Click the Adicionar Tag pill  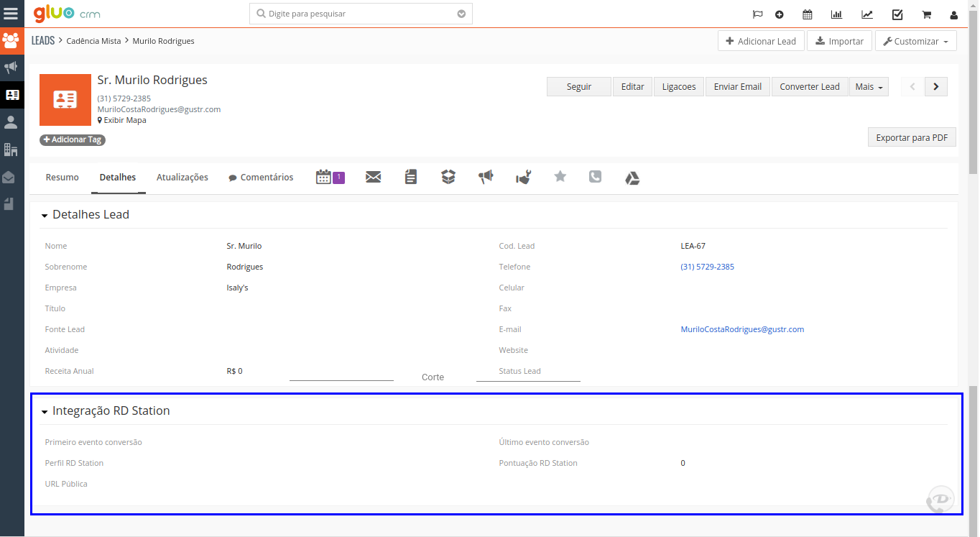[x=73, y=139]
